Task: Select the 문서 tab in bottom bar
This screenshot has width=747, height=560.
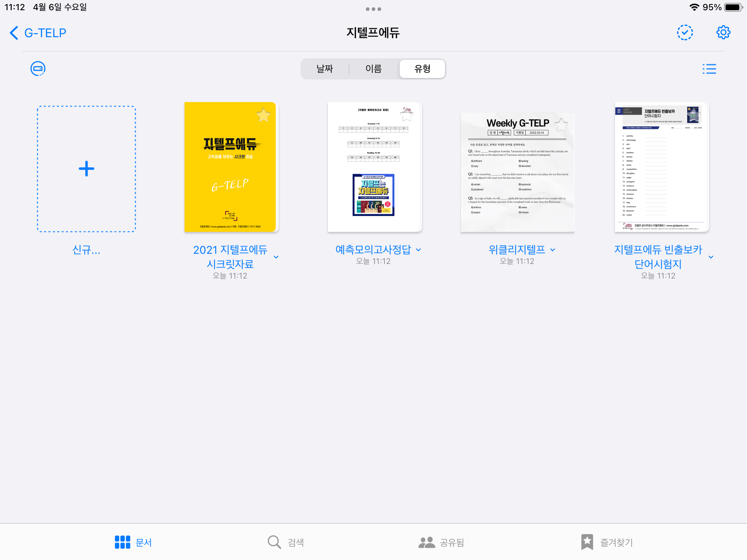Action: [133, 542]
